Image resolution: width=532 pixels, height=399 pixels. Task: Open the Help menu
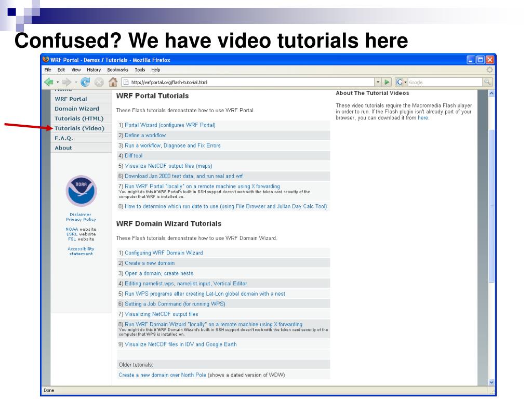tap(156, 70)
